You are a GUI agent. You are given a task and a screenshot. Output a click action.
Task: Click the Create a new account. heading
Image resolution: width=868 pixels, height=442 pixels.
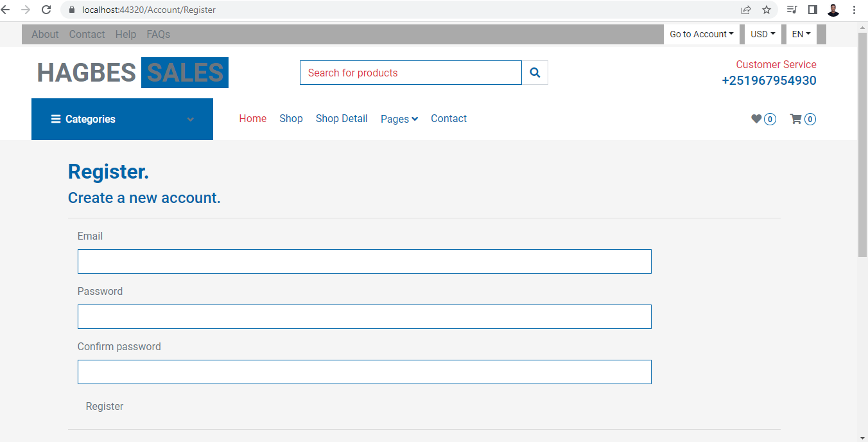[x=144, y=198]
